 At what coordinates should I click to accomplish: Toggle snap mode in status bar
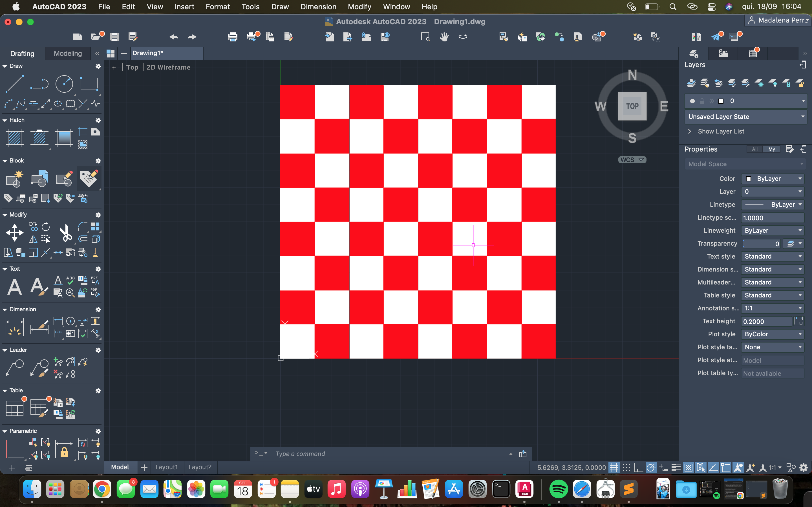click(x=626, y=468)
